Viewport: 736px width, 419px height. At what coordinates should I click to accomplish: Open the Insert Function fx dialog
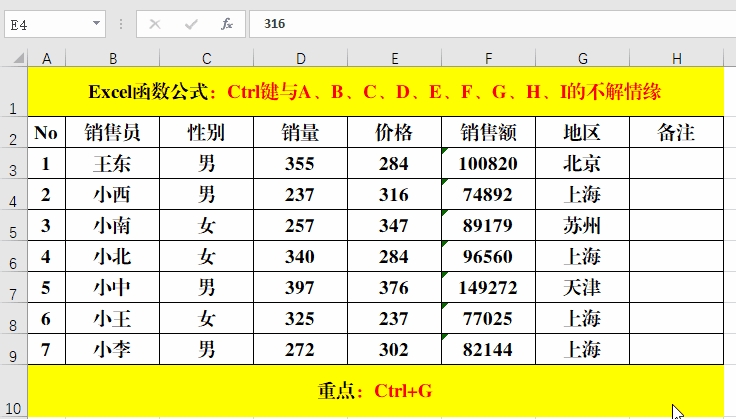(227, 24)
